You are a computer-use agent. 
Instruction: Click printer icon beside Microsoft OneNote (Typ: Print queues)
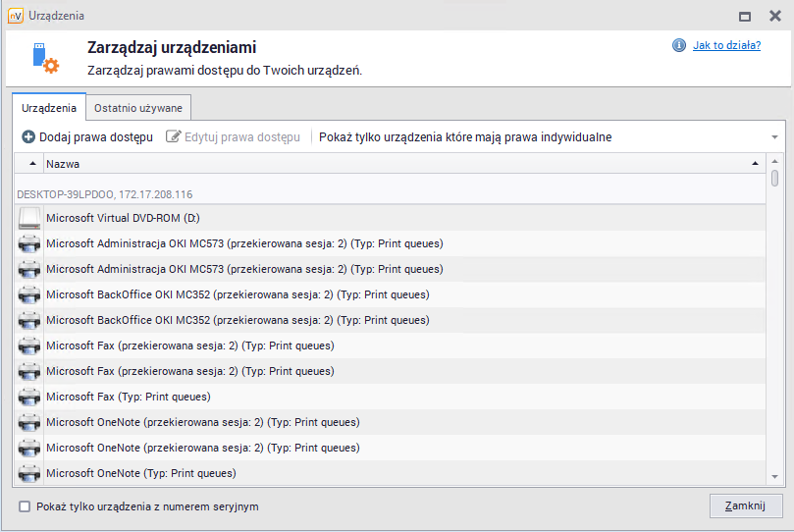(29, 473)
